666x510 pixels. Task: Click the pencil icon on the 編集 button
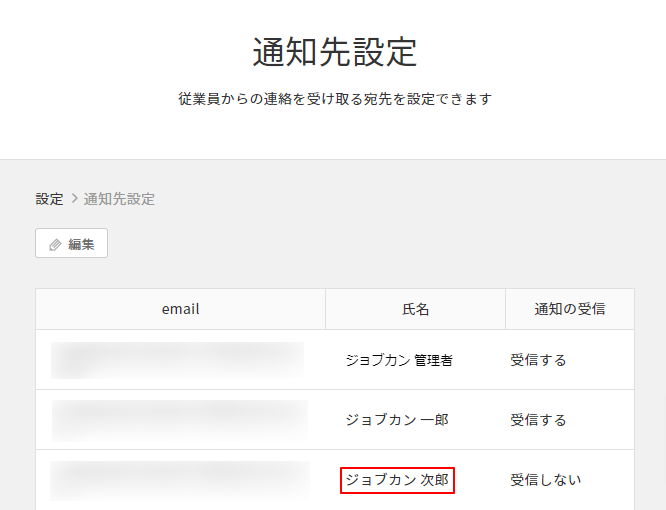[x=55, y=244]
